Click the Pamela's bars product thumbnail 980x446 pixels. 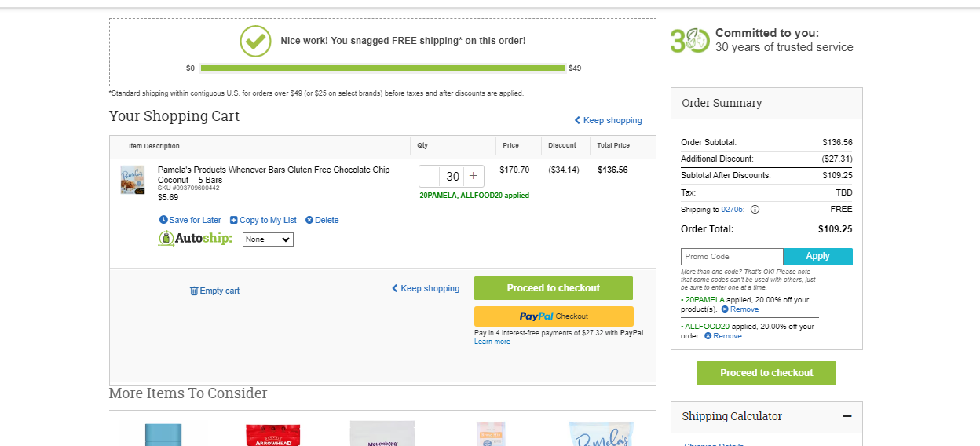133,180
